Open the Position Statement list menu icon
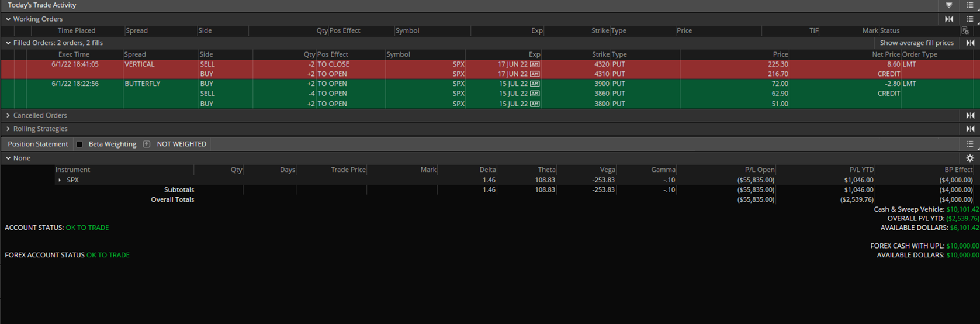Screen dimensions: 980x324 click(970, 144)
